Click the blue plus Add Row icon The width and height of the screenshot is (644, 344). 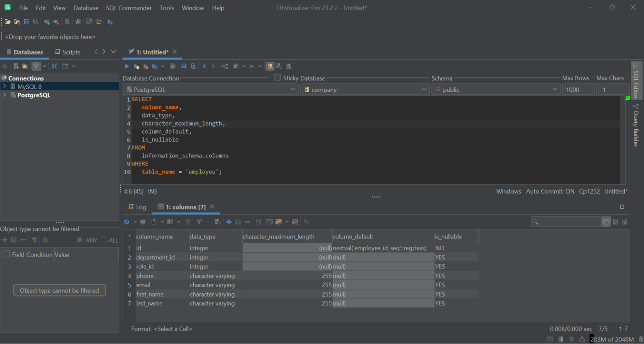[229, 222]
